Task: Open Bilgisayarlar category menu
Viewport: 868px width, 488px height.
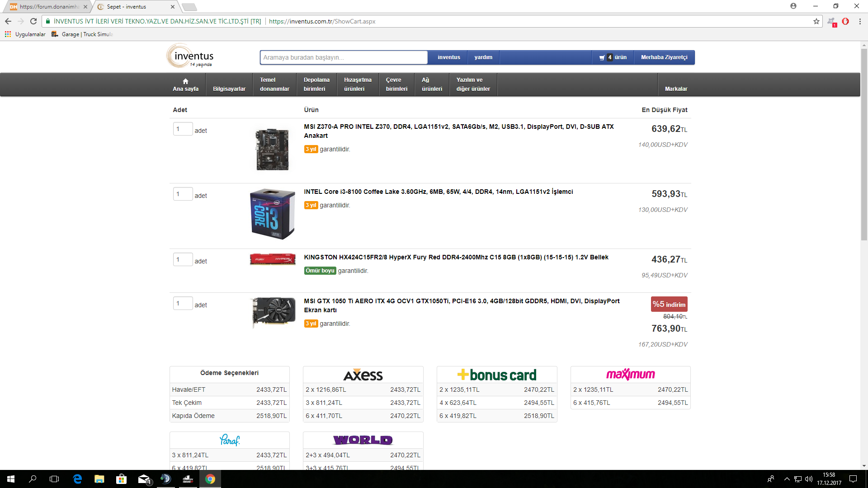Action: click(229, 84)
